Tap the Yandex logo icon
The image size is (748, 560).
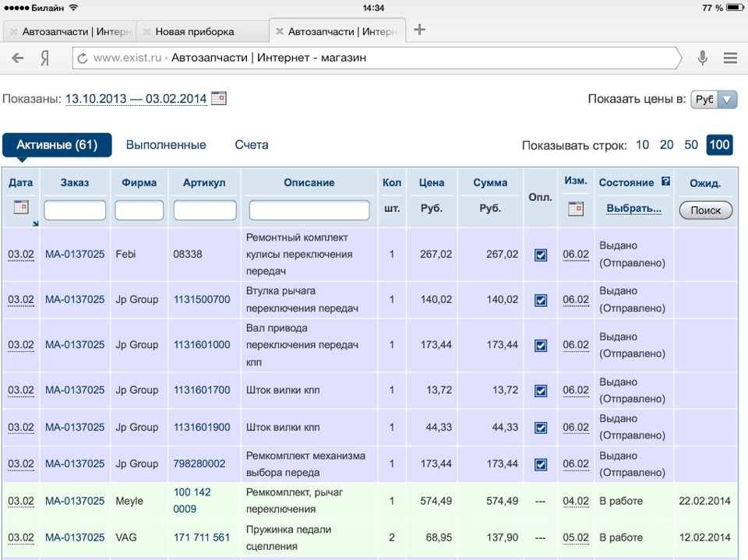(x=46, y=58)
